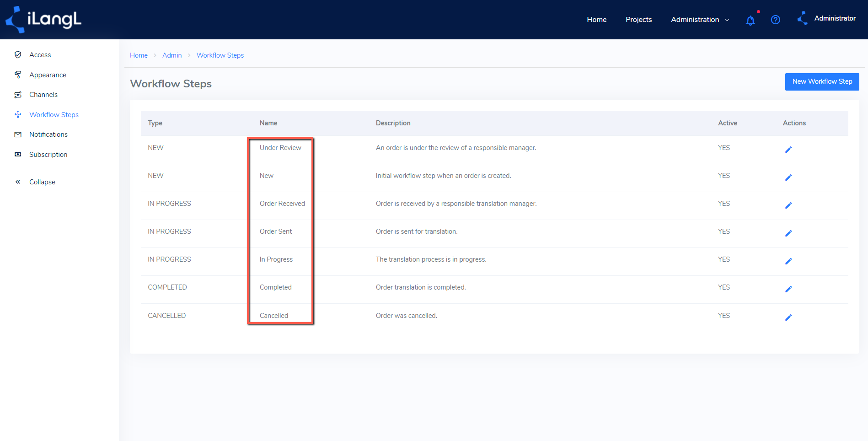The height and width of the screenshot is (441, 868).
Task: Click the Workflow Steps sidebar icon
Action: 18,114
